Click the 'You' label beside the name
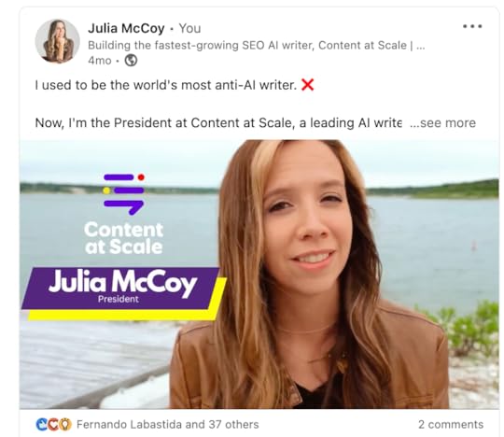Image resolution: width=504 pixels, height=437 pixels. pos(189,28)
